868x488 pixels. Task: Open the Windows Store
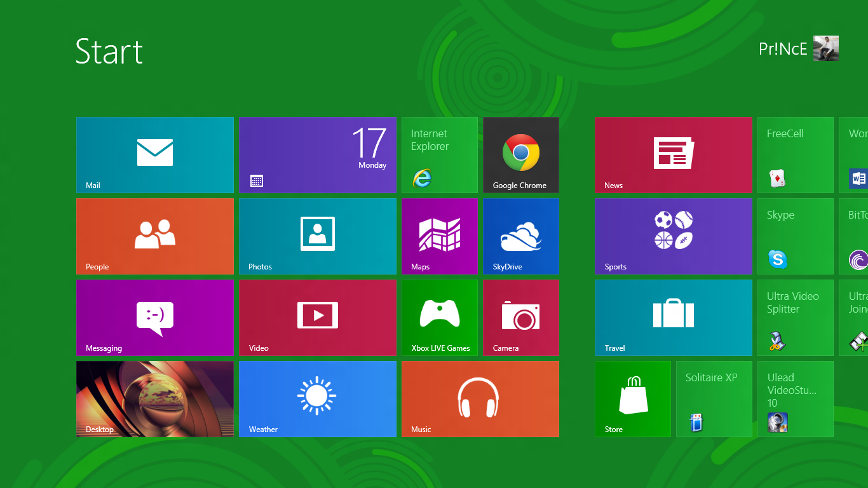(x=632, y=398)
